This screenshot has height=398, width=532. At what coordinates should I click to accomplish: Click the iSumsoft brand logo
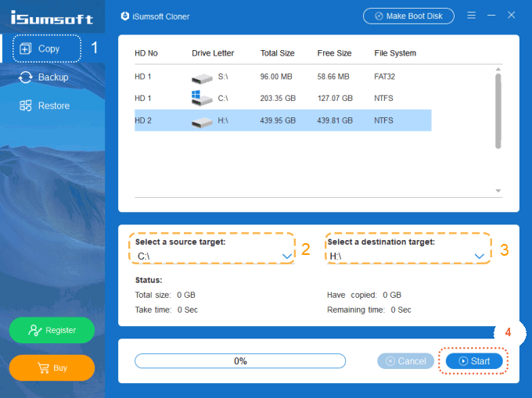click(x=52, y=17)
